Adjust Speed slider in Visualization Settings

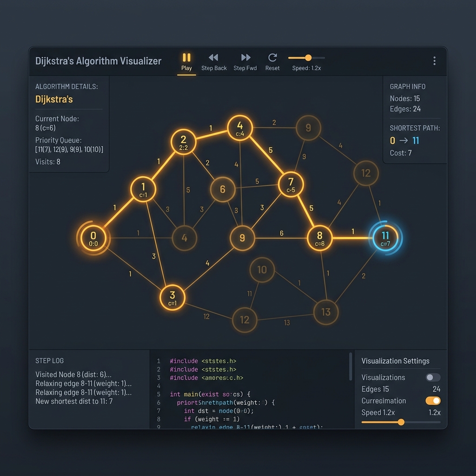pyautogui.click(x=401, y=422)
